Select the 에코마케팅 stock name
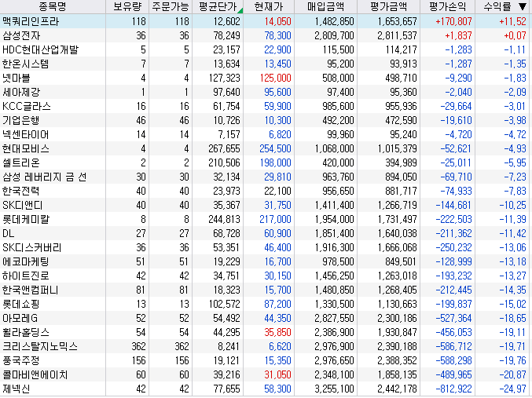Viewport: 532px width, 398px height. pos(25,261)
